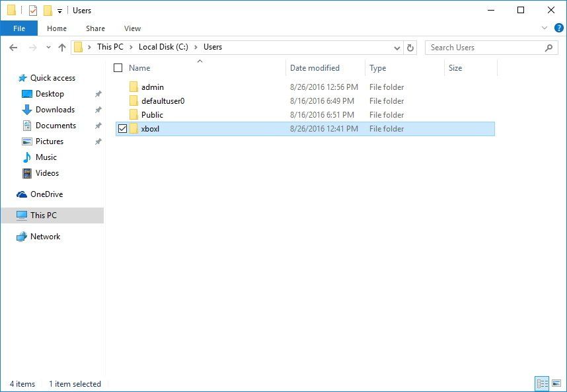Navigate back using the back arrow
This screenshot has height=392, width=567.
pos(14,48)
